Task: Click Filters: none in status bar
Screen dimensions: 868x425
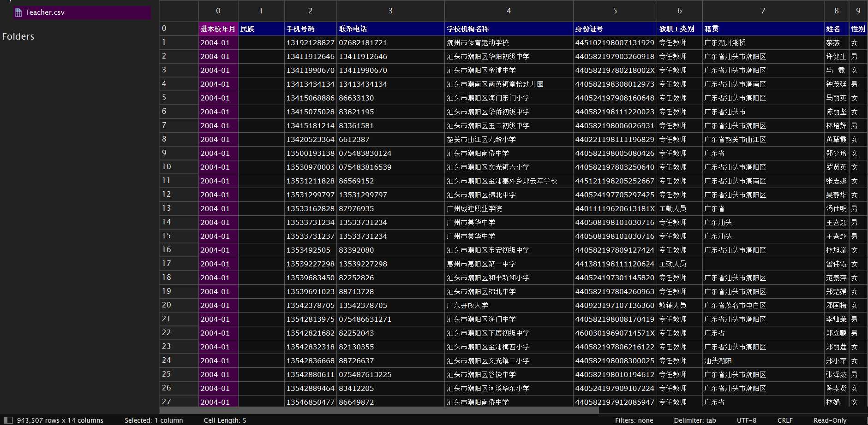Action: point(634,420)
